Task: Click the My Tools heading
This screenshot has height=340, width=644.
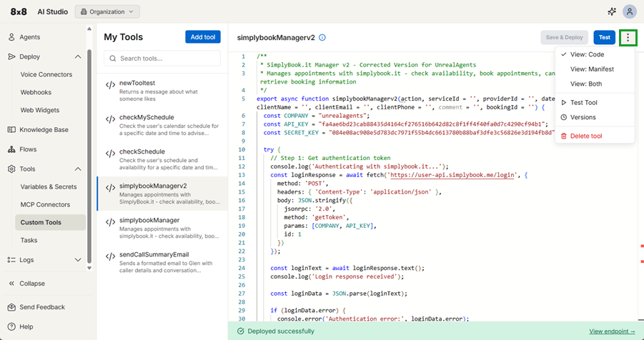Action: click(x=123, y=37)
